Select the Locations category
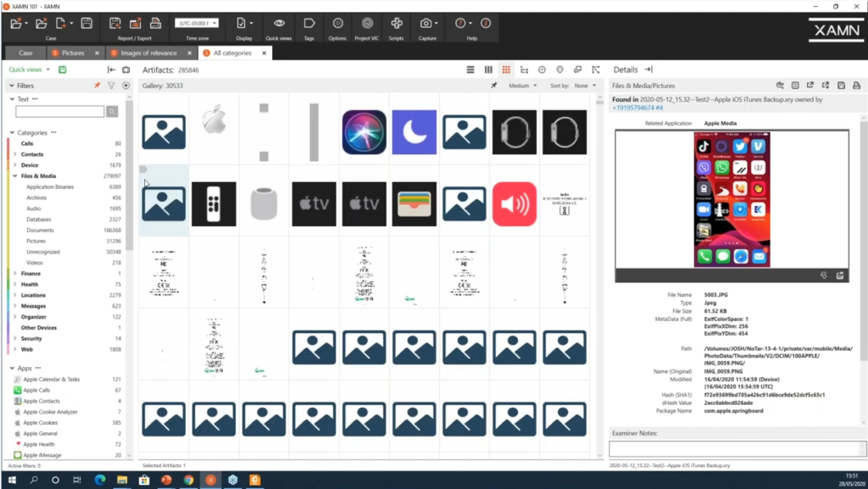The width and height of the screenshot is (868, 489). (x=33, y=296)
